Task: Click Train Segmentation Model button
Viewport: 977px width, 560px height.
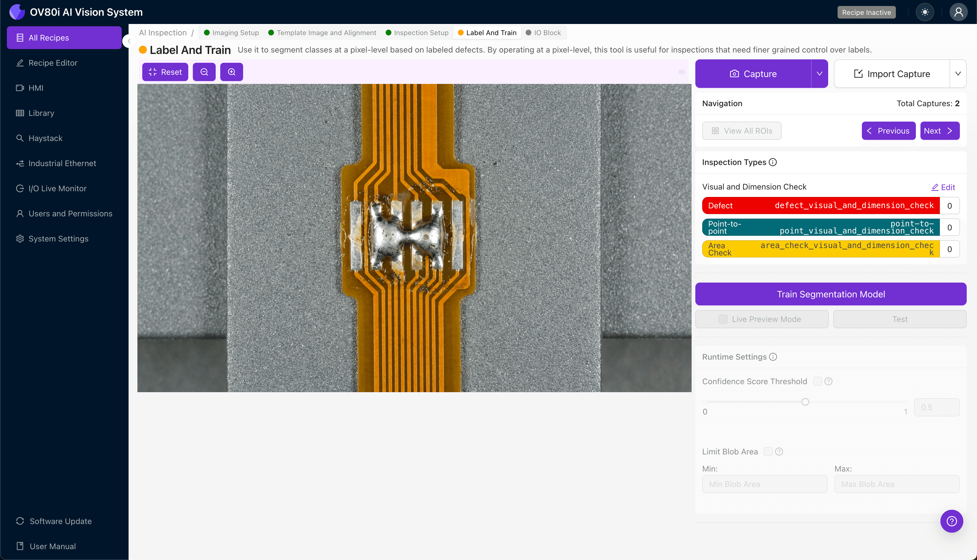Action: 830,294
